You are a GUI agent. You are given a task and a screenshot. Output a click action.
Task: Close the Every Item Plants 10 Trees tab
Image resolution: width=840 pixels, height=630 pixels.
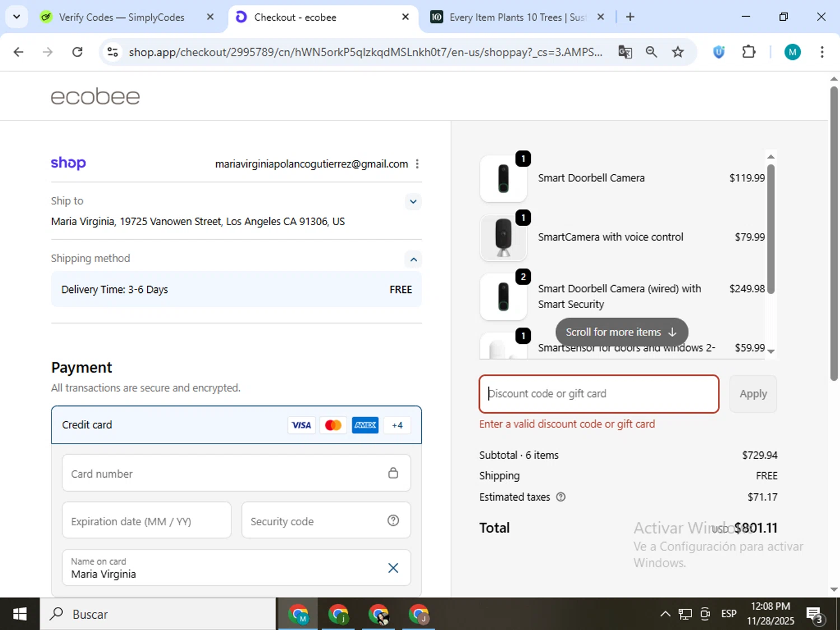601,17
